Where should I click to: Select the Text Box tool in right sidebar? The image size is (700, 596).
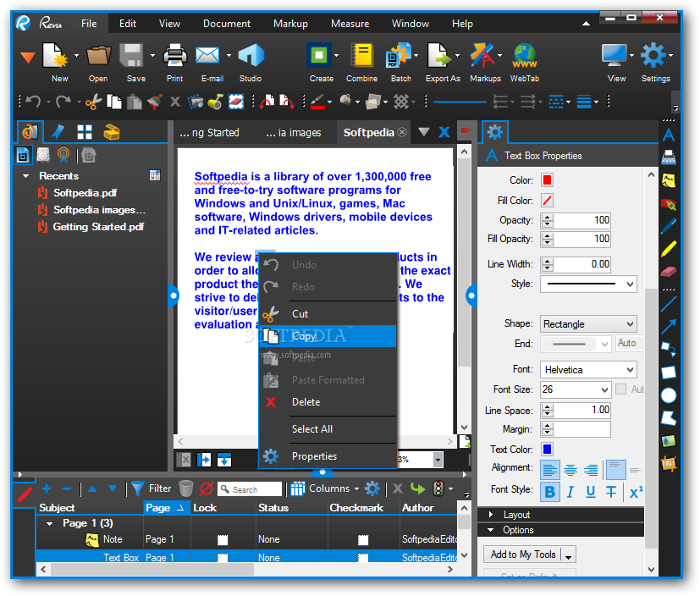point(669,135)
